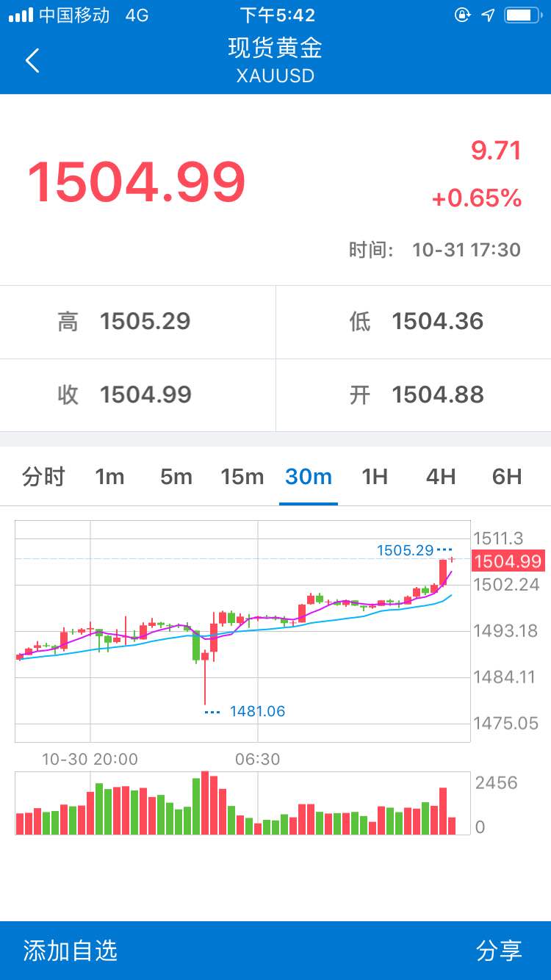
Task: Switch to the 1m chart tab
Action: (x=109, y=477)
